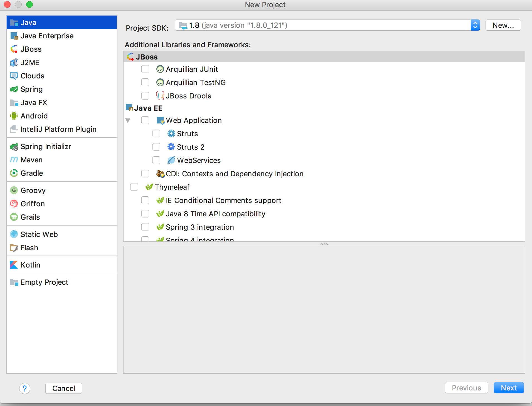Image resolution: width=532 pixels, height=406 pixels.
Task: Choose the Java FX folder icon
Action: (x=14, y=103)
